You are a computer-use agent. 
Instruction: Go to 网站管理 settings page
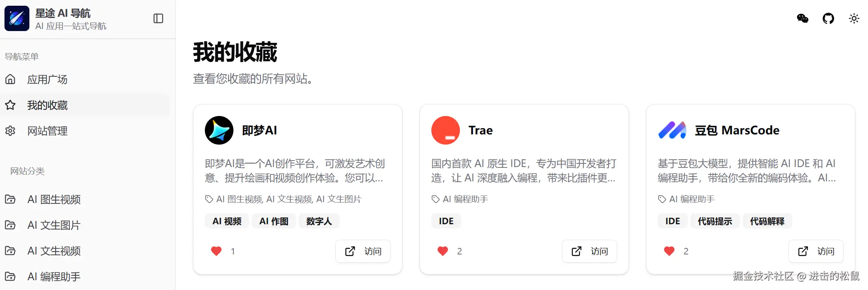click(x=85, y=131)
